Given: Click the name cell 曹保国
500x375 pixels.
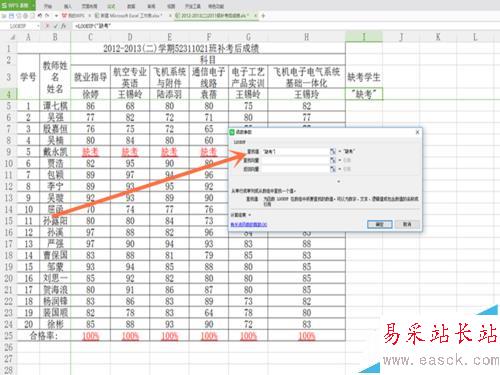Looking at the screenshot, I should click(55, 255).
